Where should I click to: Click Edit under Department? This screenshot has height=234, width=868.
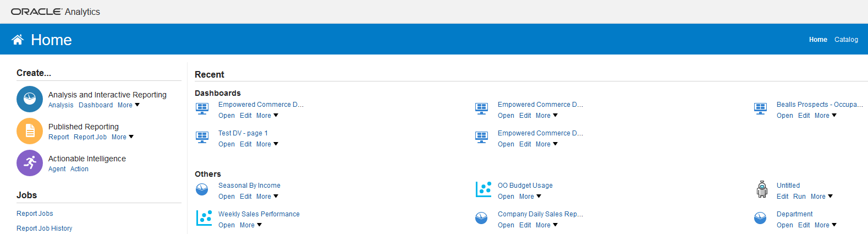coord(804,225)
